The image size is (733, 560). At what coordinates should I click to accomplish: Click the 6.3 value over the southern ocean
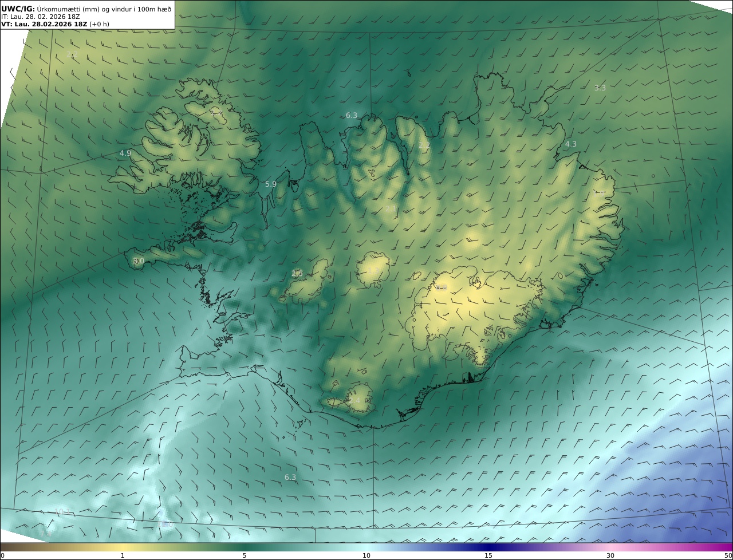coord(290,478)
